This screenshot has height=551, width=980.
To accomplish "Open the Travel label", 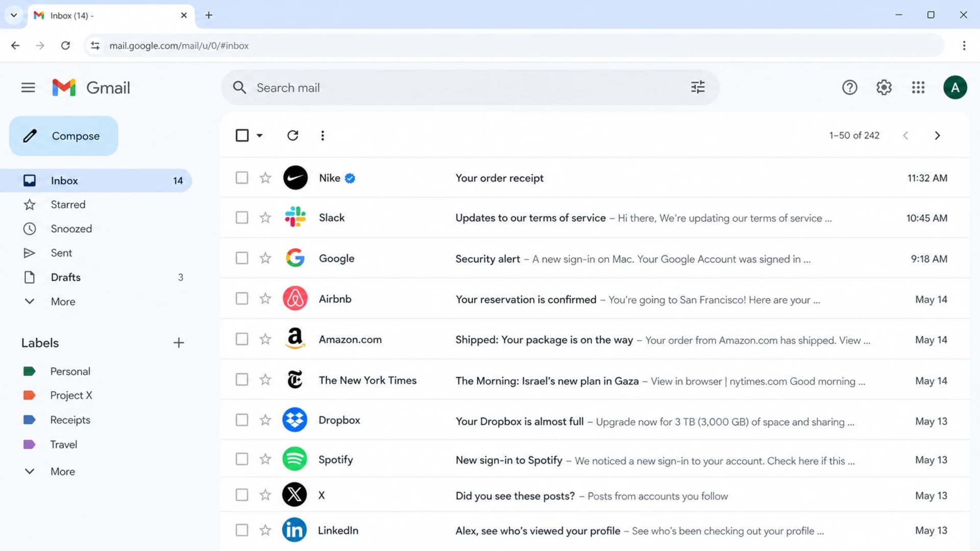I will (x=64, y=444).
